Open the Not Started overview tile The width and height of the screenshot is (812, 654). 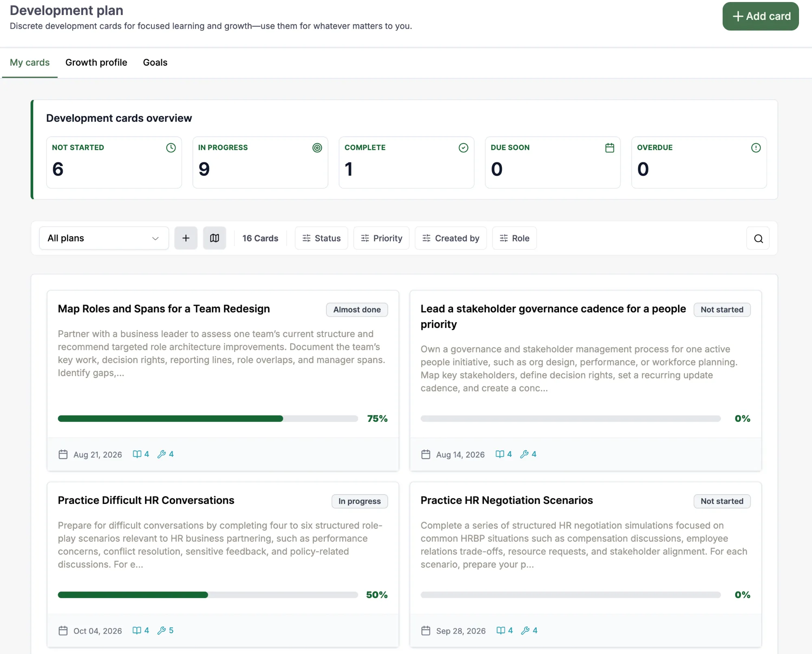coord(114,162)
